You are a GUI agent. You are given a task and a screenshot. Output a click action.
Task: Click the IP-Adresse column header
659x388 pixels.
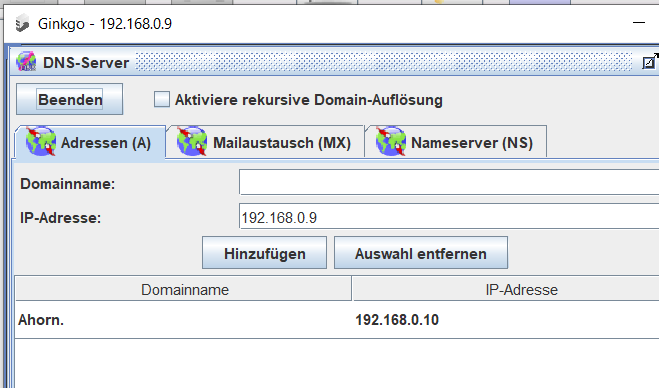click(506, 289)
